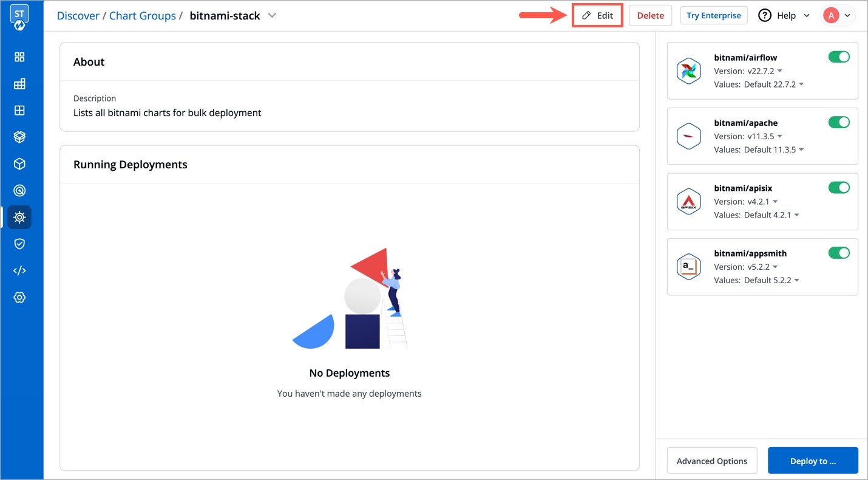This screenshot has height=480, width=868.
Task: Open Advanced Options
Action: click(712, 461)
